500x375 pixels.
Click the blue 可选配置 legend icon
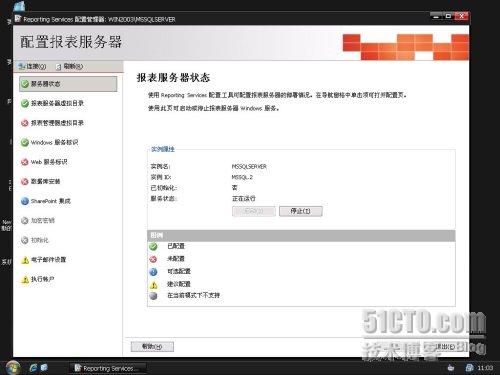point(153,272)
